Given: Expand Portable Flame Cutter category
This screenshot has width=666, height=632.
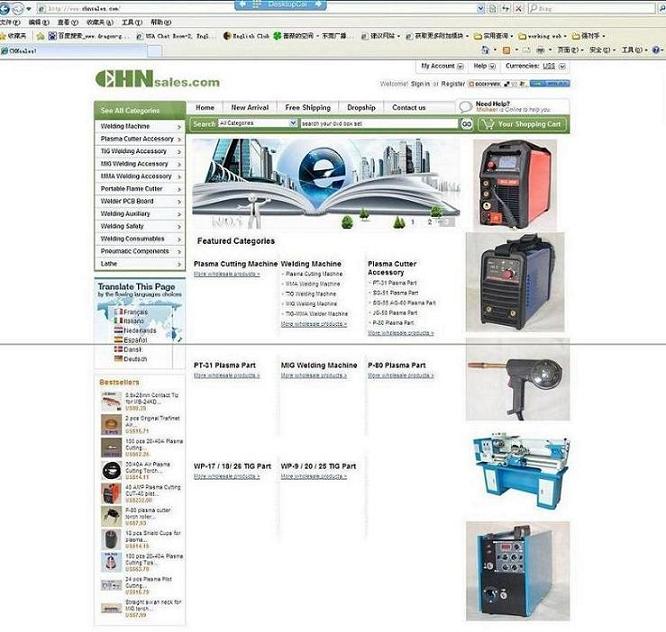Looking at the screenshot, I should coord(140,189).
